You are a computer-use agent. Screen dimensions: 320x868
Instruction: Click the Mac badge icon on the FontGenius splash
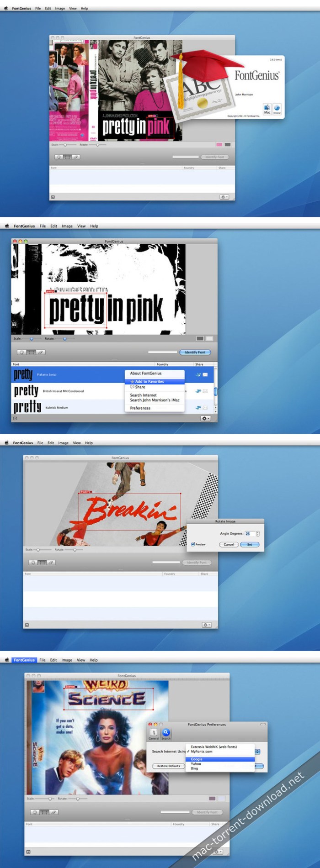coord(267,109)
